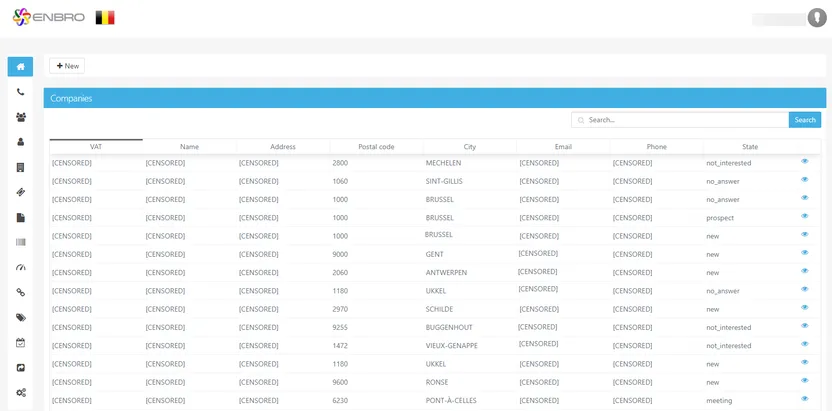View the SINT-GILLIS company via eye icon
Screen dimensions: 832x411
(x=804, y=179)
